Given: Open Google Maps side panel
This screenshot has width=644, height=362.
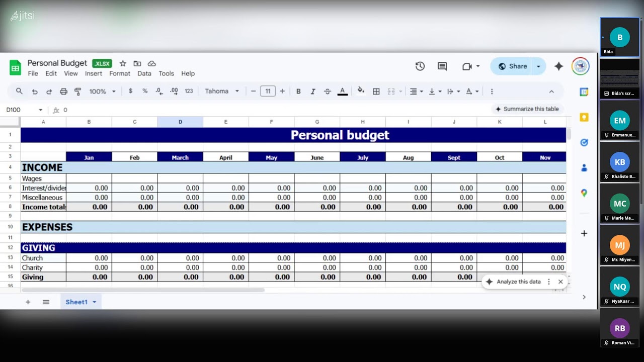Looking at the screenshot, I should coord(584,193).
